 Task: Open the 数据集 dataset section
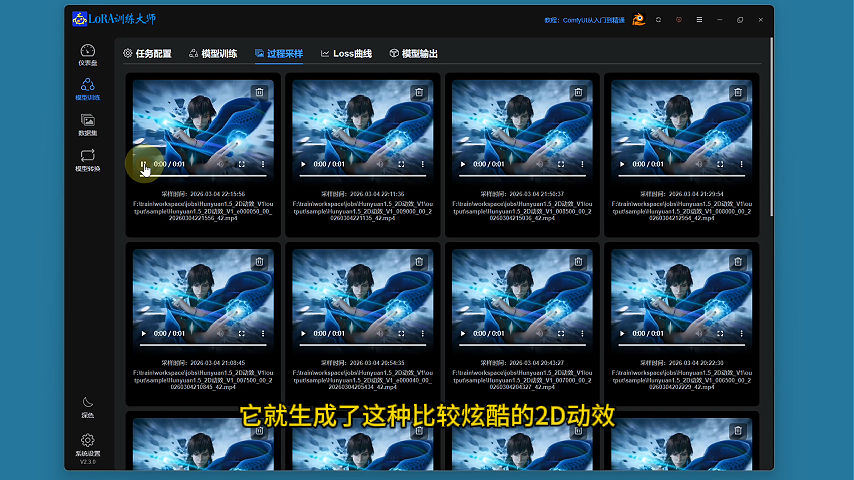[x=87, y=125]
